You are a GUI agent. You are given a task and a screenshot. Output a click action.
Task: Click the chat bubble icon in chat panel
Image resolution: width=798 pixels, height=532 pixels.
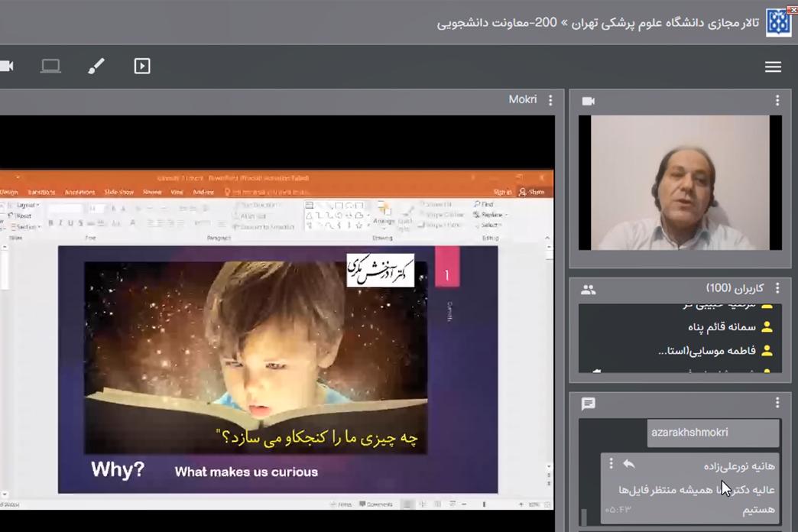(588, 404)
